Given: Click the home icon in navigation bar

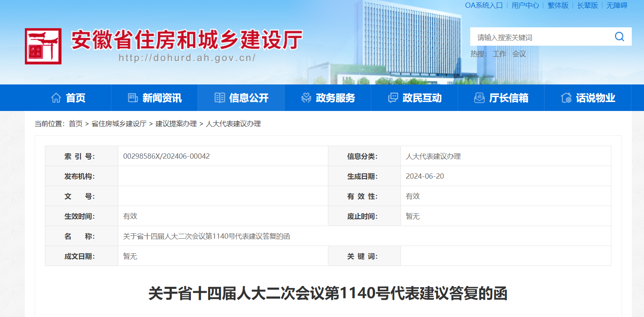Looking at the screenshot, I should pyautogui.click(x=56, y=98).
